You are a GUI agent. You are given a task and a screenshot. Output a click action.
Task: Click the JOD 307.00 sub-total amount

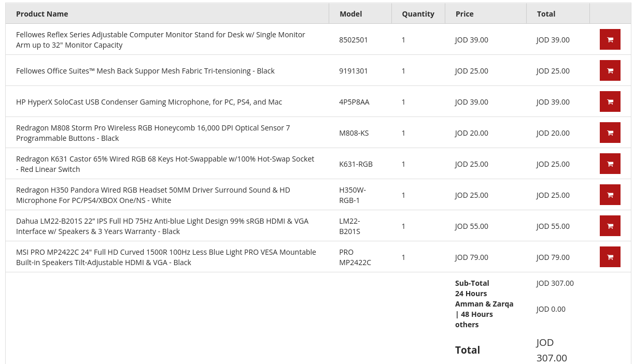[555, 283]
